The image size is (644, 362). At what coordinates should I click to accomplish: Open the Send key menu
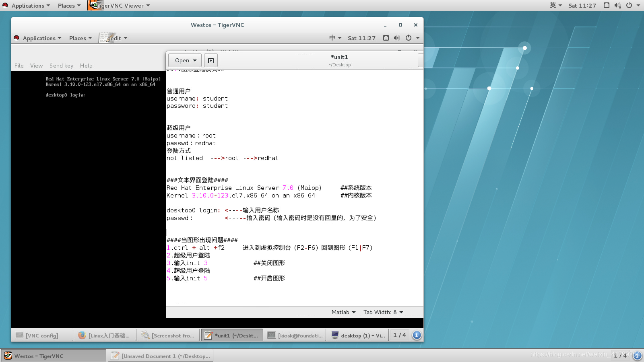pos(61,66)
